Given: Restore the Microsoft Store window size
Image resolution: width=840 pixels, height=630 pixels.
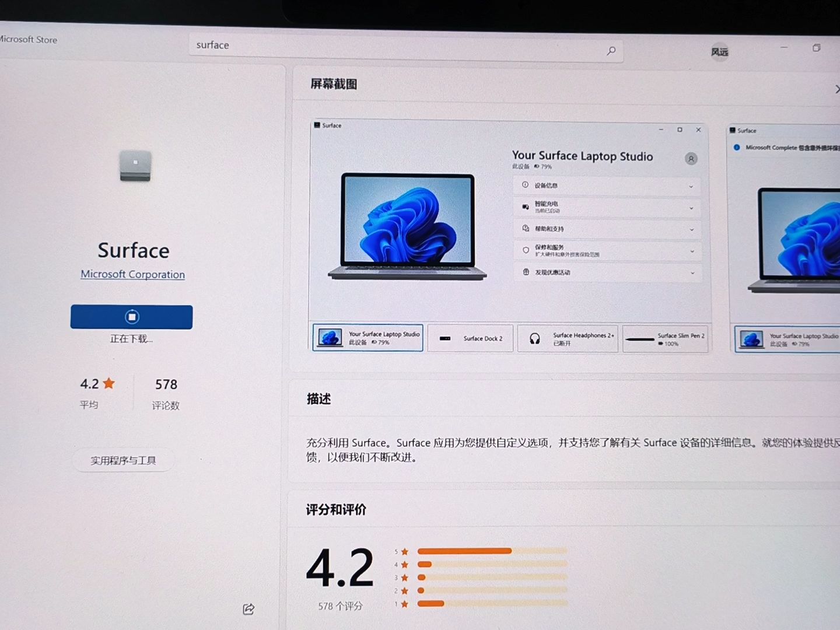Looking at the screenshot, I should pyautogui.click(x=817, y=48).
